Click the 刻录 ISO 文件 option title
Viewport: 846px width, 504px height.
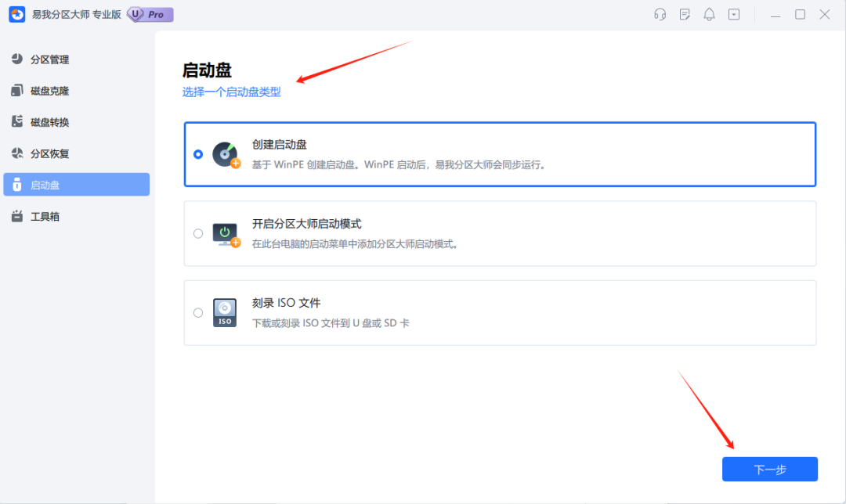[286, 303]
